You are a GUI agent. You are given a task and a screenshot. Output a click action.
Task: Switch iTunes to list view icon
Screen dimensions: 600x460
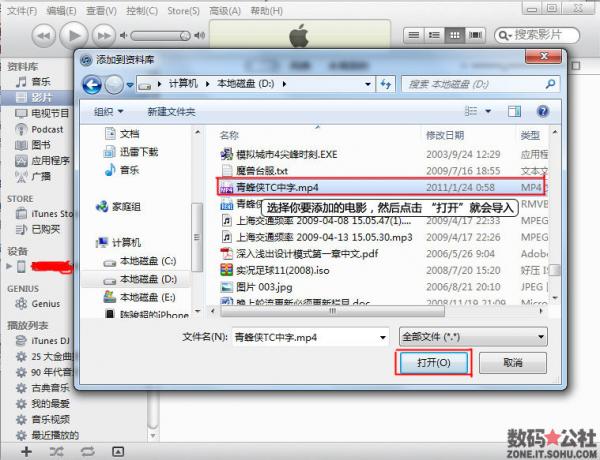(x=414, y=35)
